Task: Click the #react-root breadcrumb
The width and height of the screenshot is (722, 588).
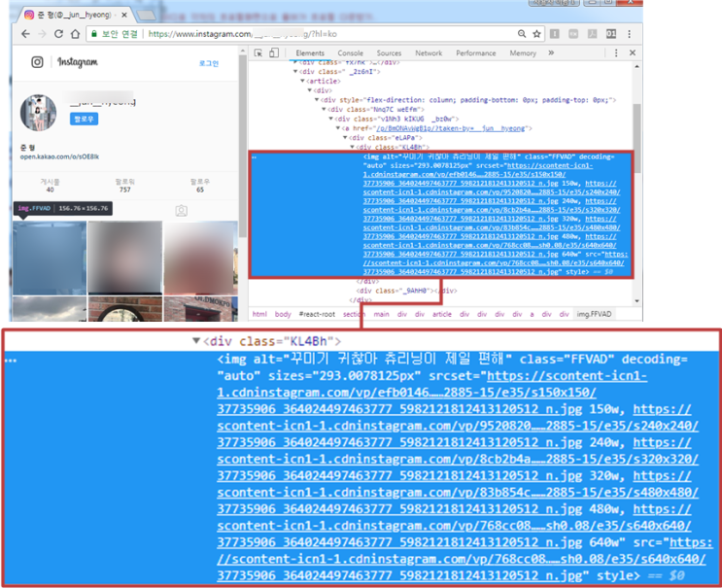Action: click(x=317, y=314)
